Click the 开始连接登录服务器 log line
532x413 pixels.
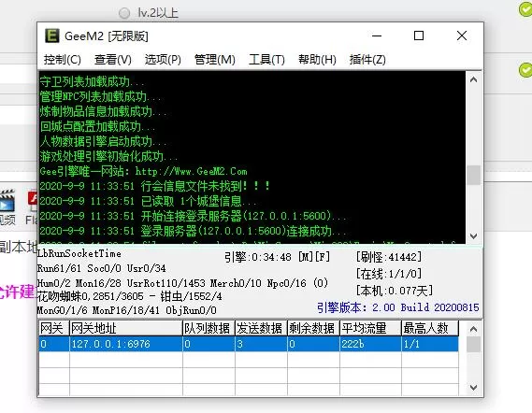pos(193,216)
